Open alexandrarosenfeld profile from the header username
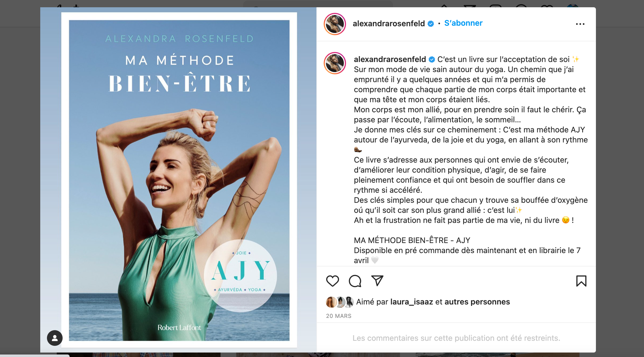Screen dimensions: 644x357 click(x=389, y=23)
